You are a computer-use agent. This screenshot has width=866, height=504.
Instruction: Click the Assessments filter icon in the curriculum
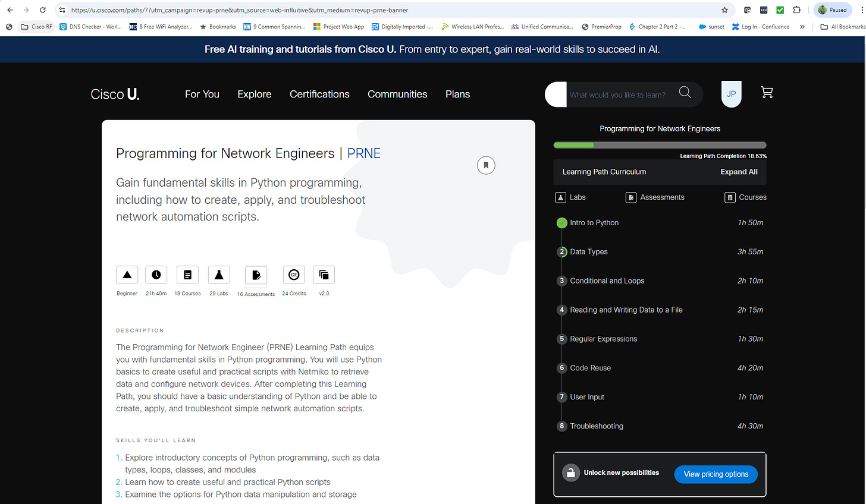tap(631, 197)
